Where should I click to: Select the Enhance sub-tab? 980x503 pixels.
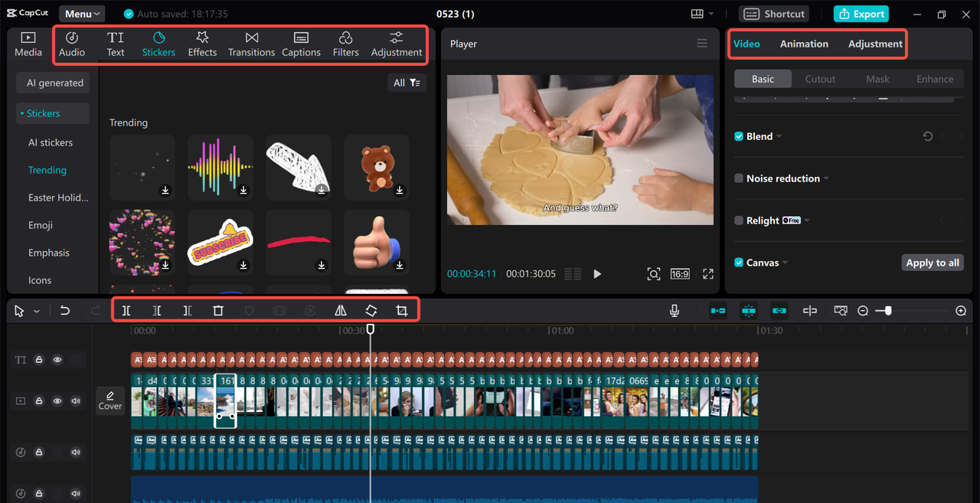coord(935,79)
